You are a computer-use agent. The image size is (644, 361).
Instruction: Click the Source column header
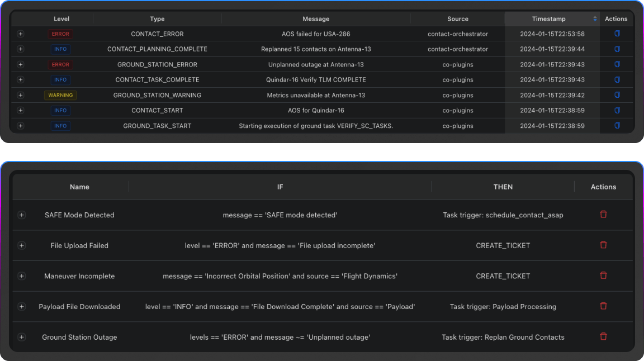(457, 19)
